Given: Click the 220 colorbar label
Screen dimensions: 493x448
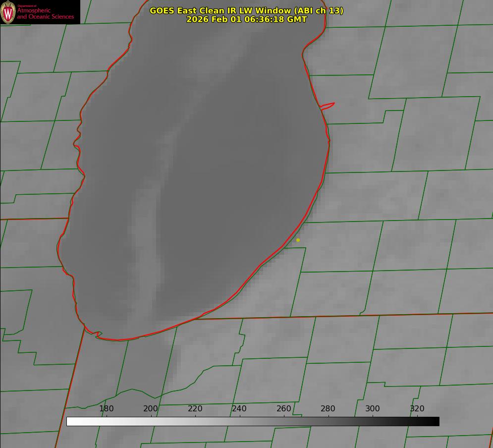Looking at the screenshot, I should [x=195, y=408].
